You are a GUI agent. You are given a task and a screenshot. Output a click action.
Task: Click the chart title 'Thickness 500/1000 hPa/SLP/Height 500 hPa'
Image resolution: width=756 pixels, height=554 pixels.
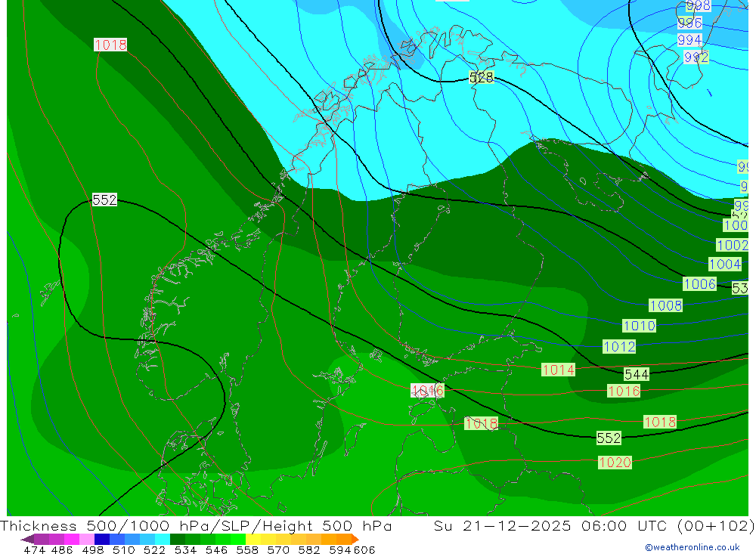pyautogui.click(x=196, y=525)
